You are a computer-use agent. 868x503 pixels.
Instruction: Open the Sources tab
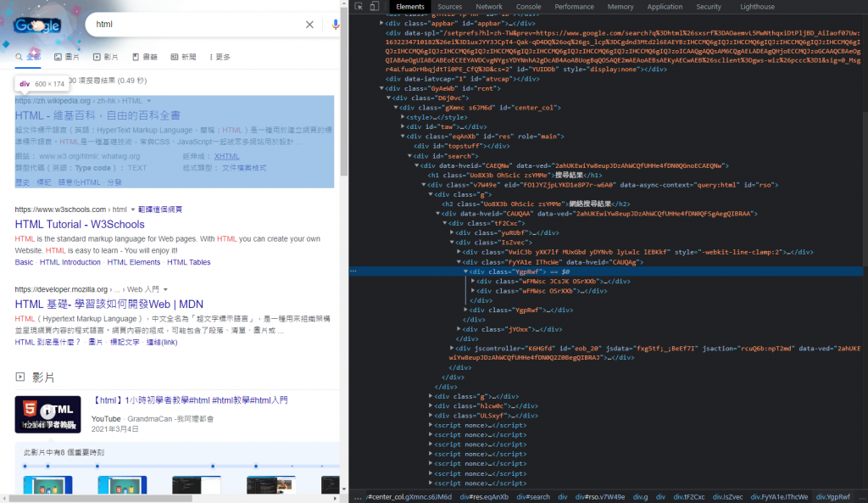[449, 7]
